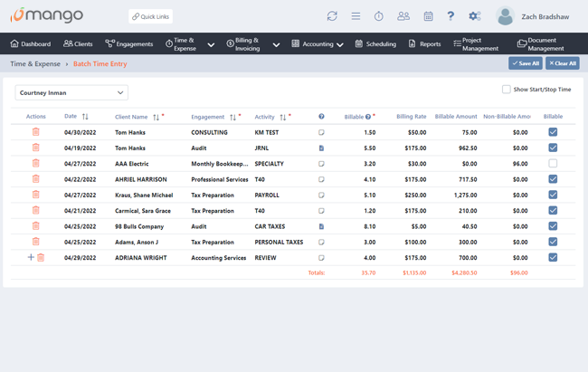Image resolution: width=588 pixels, height=372 pixels.
Task: Open the Courtney Inman staff dropdown
Action: pos(71,92)
